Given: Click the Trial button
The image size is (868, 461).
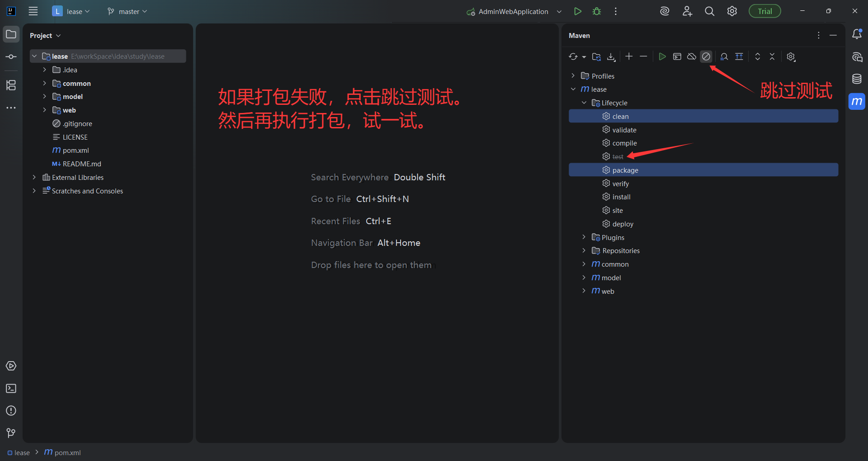Looking at the screenshot, I should click(x=764, y=11).
